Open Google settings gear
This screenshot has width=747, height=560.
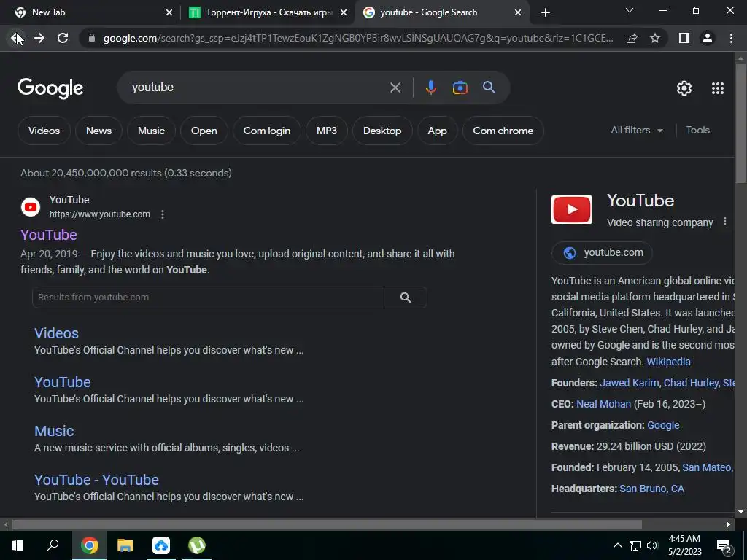coord(684,88)
